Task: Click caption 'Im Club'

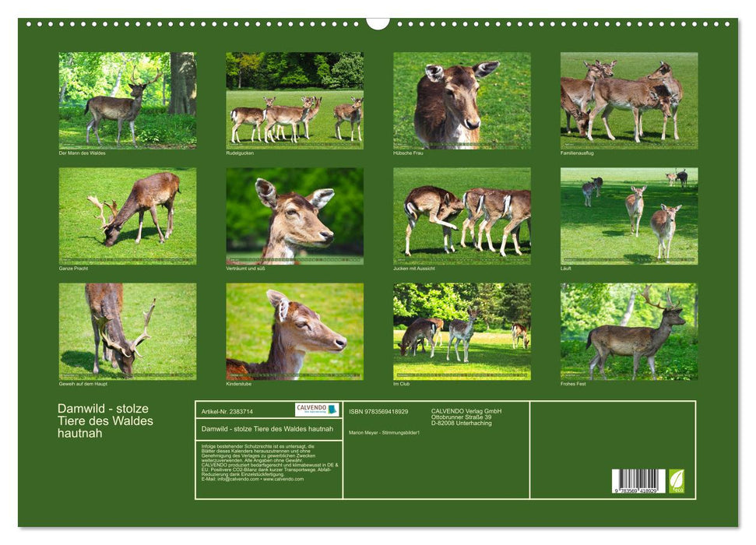Action: (x=402, y=384)
